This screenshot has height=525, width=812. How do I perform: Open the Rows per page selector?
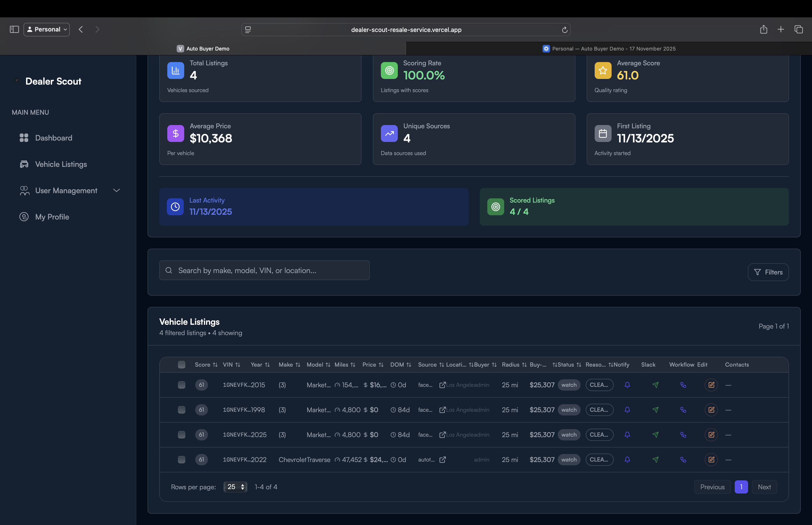click(235, 487)
